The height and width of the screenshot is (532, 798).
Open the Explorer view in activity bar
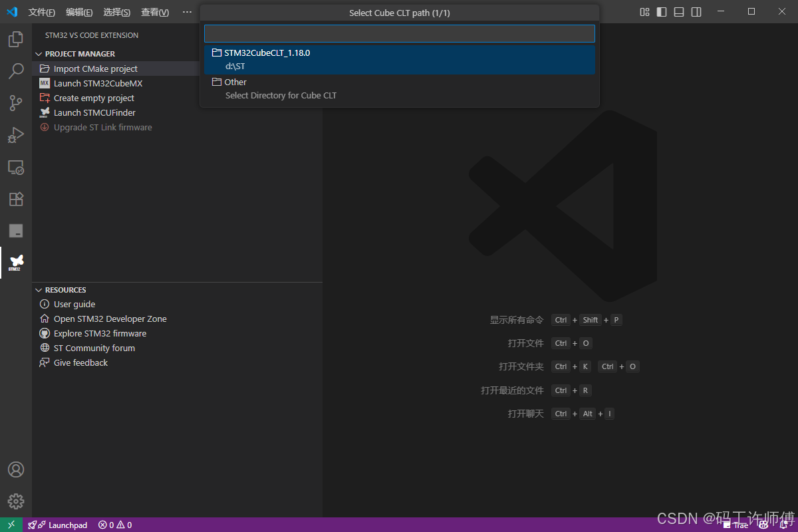pos(16,39)
